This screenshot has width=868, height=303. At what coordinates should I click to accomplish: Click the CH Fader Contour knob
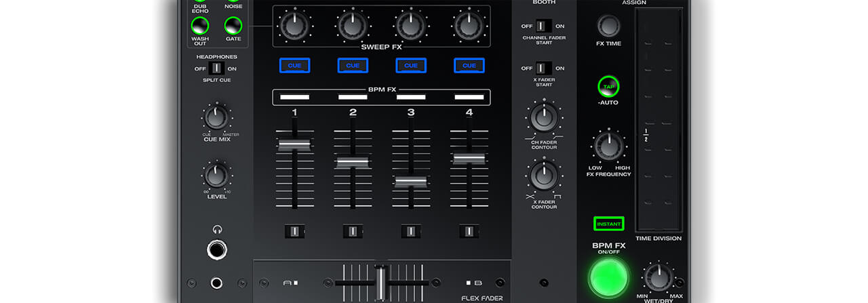[543, 118]
